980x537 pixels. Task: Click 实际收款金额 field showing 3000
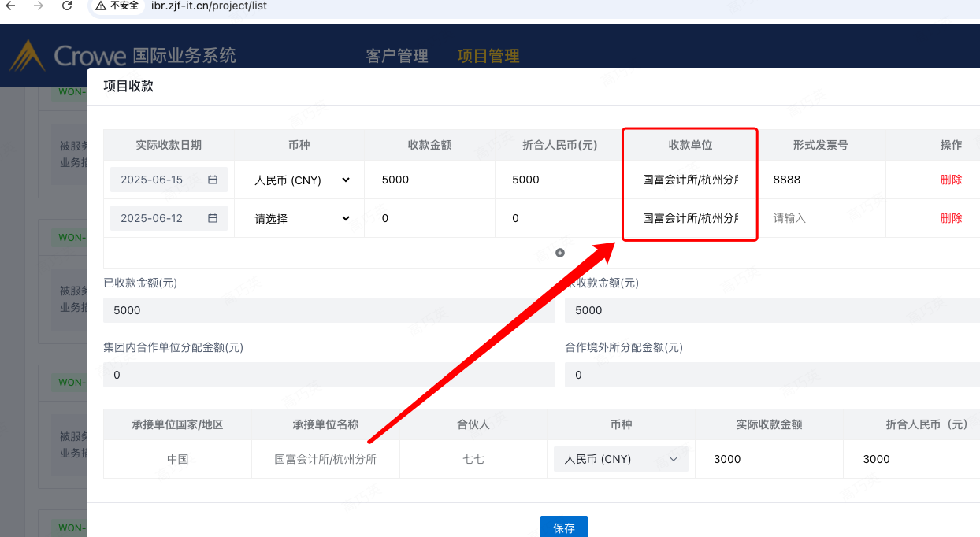[769, 459]
